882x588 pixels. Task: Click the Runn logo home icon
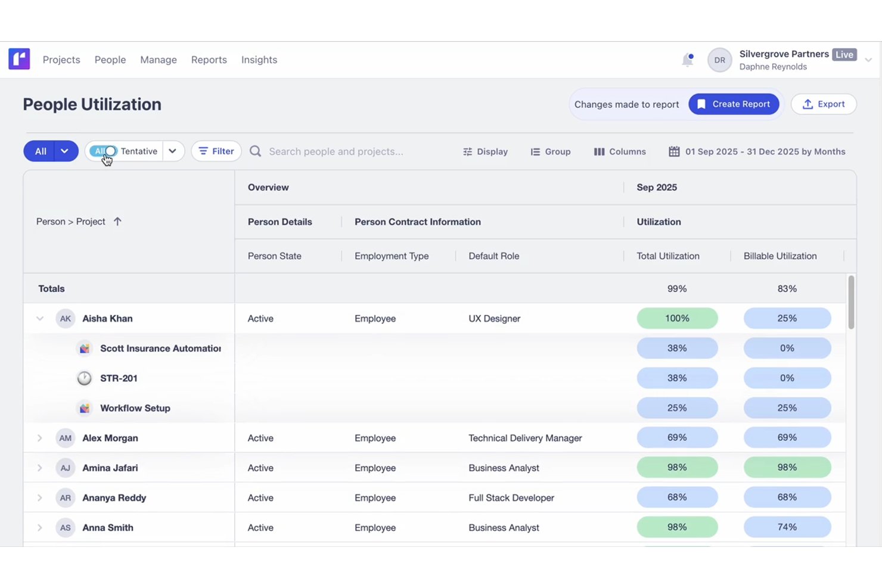click(19, 59)
